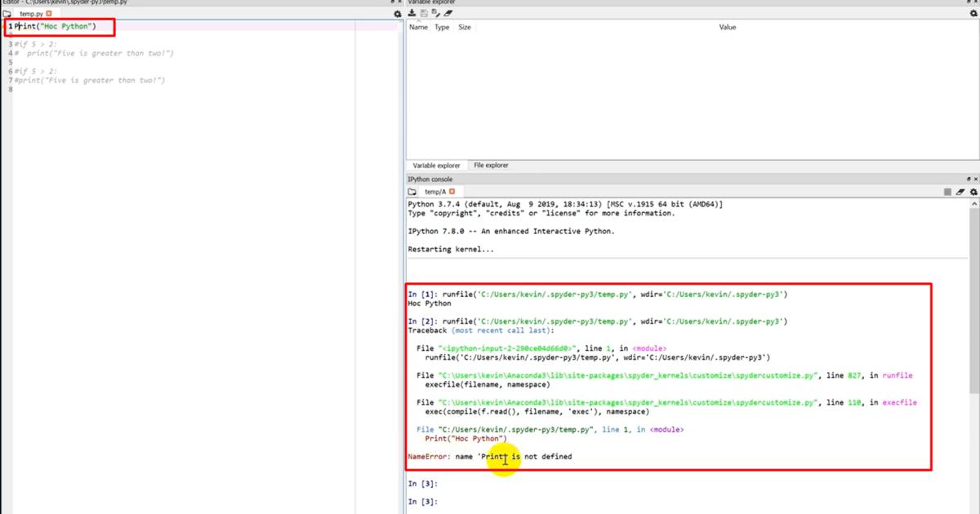Open the editor pane options gear
The image size is (980, 514).
click(x=398, y=15)
